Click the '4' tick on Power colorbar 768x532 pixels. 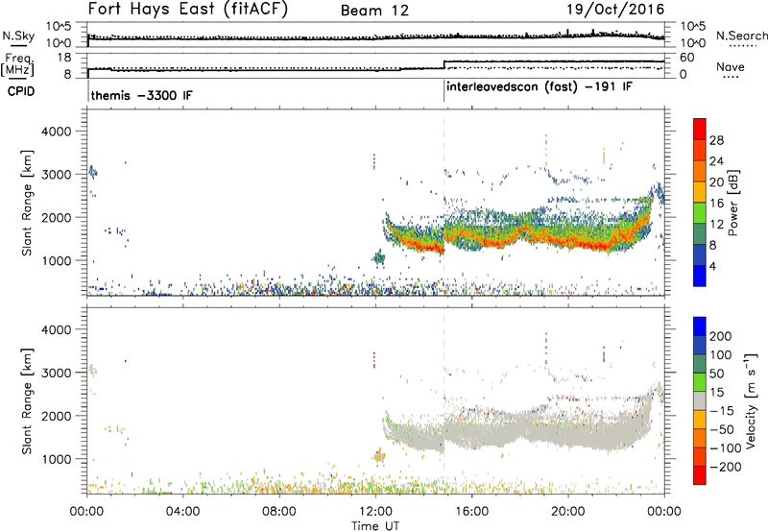(713, 266)
